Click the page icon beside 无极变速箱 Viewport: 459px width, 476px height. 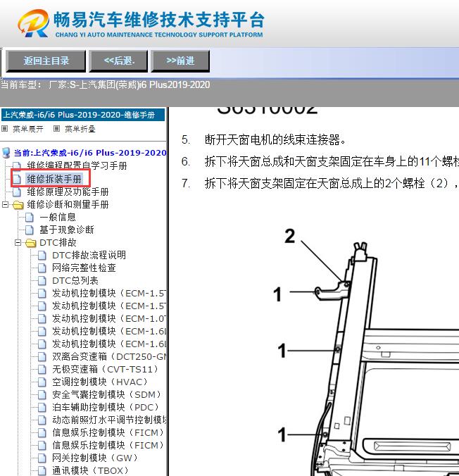pyautogui.click(x=42, y=370)
